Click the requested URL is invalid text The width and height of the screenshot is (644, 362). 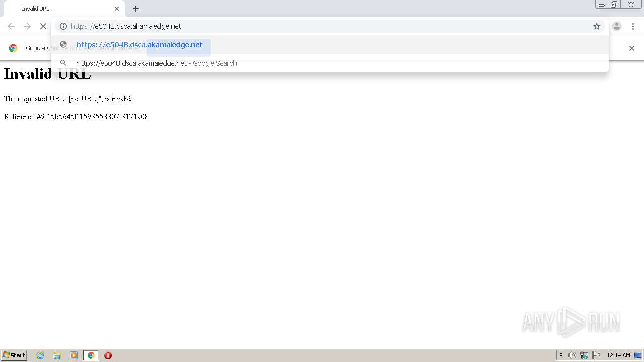click(68, 99)
